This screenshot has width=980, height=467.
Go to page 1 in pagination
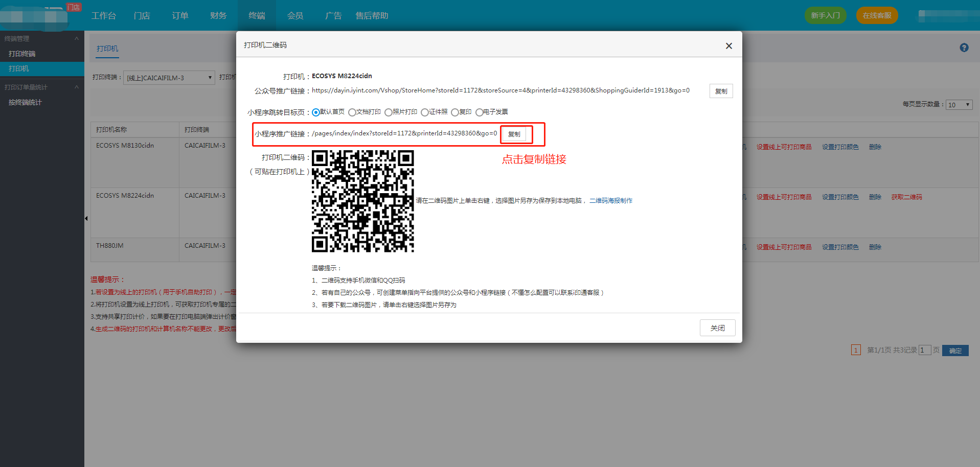click(x=856, y=350)
